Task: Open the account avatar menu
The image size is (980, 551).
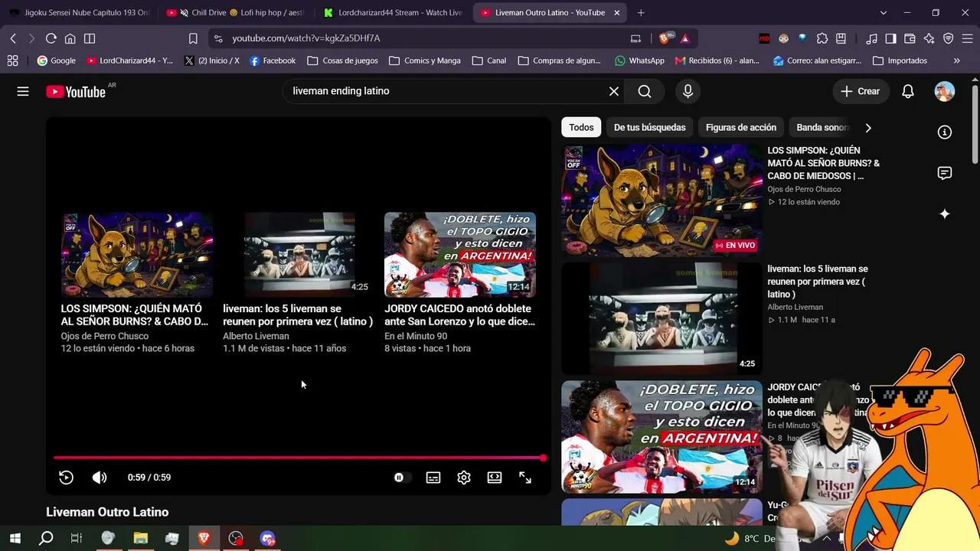Action: (945, 91)
